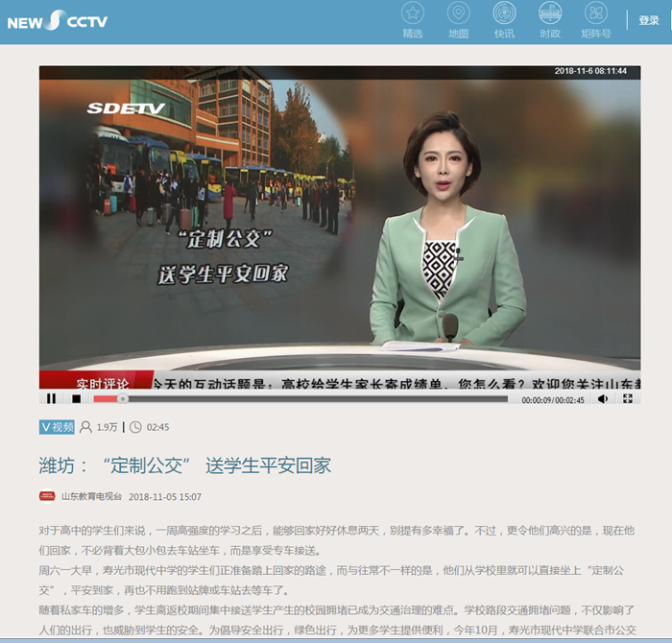Pause the video playback
This screenshot has height=643, width=672.
[x=51, y=398]
